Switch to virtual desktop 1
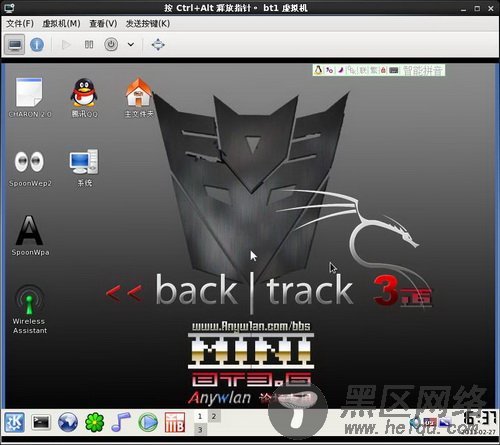Image resolution: width=500 pixels, height=445 pixels. (x=200, y=416)
